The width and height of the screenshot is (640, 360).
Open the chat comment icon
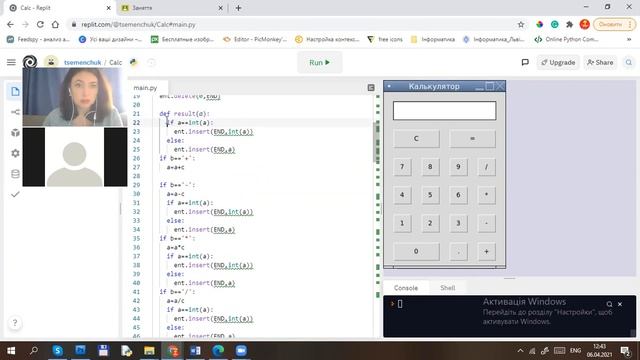525,62
